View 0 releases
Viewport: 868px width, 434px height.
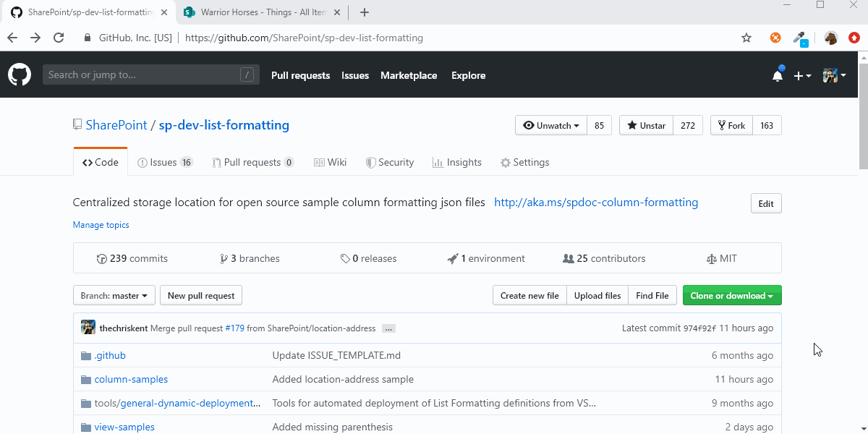pyautogui.click(x=368, y=258)
